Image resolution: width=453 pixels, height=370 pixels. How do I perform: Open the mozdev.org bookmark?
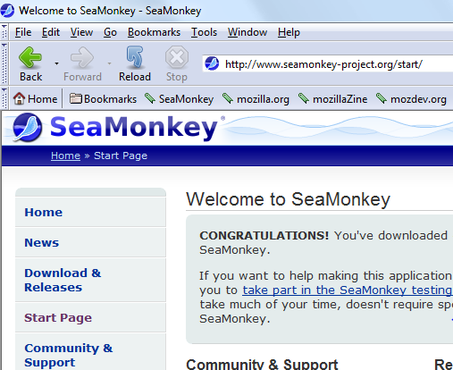point(411,99)
